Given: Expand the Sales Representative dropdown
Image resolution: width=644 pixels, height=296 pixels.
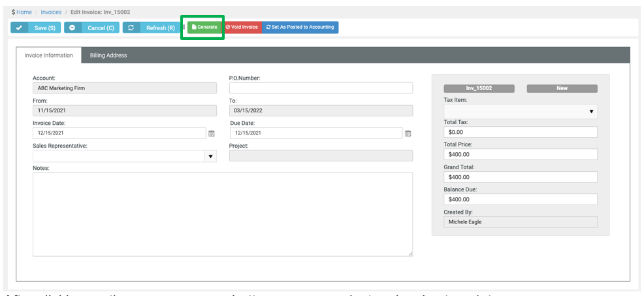Looking at the screenshot, I should point(210,156).
